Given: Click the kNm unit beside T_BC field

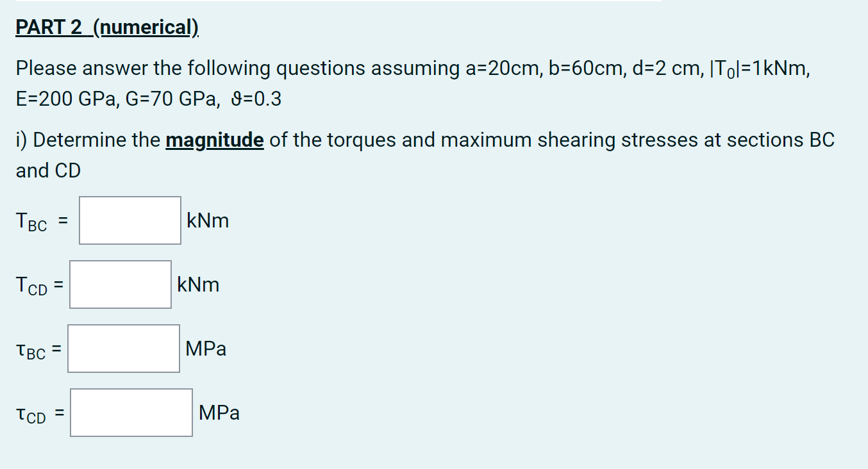Looking at the screenshot, I should [207, 220].
